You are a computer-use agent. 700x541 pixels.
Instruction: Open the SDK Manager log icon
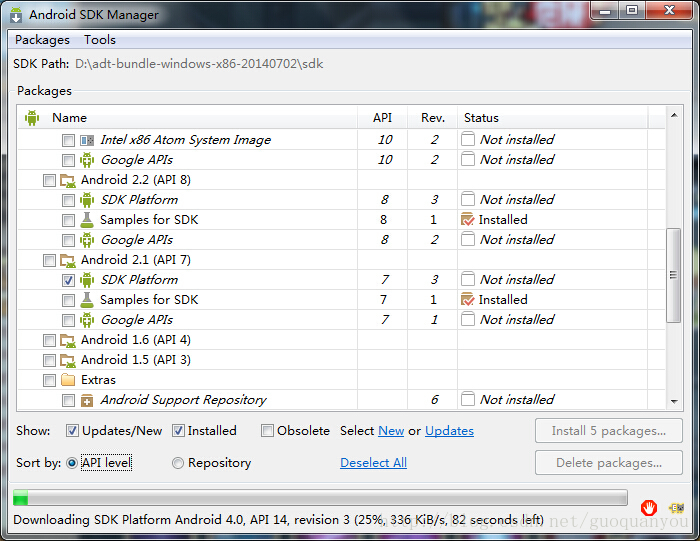click(x=676, y=508)
